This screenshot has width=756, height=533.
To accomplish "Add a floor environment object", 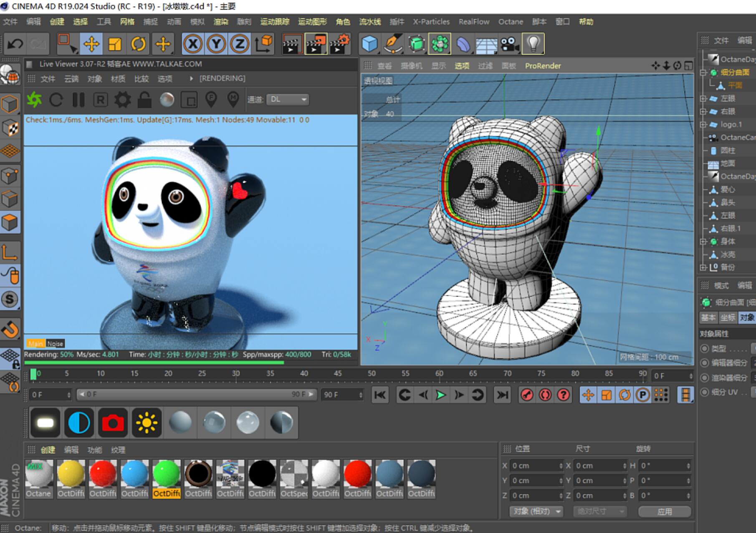I will (486, 44).
